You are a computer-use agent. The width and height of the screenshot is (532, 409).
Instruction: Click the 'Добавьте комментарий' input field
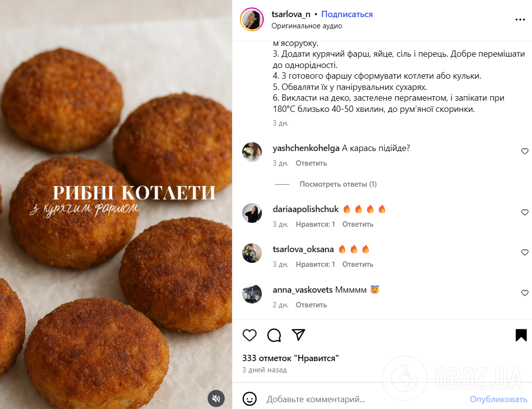coord(363,399)
